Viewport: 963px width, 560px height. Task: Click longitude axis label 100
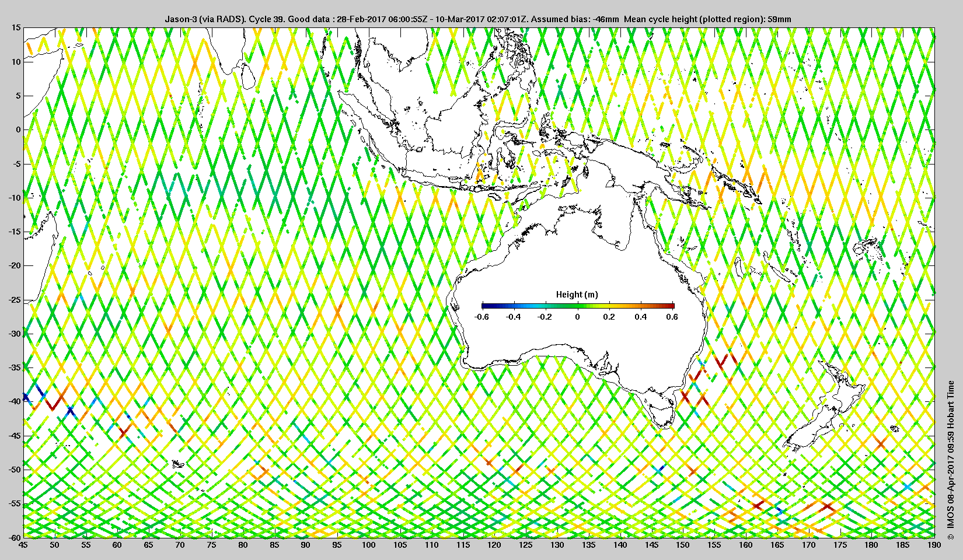(x=368, y=545)
